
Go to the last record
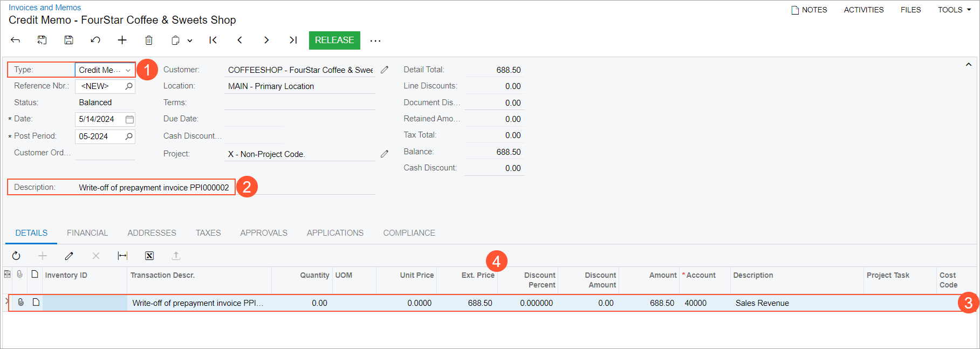[x=293, y=40]
